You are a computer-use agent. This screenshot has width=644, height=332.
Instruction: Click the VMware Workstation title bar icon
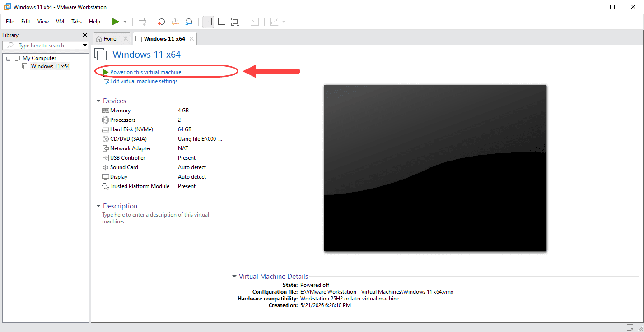(7, 7)
